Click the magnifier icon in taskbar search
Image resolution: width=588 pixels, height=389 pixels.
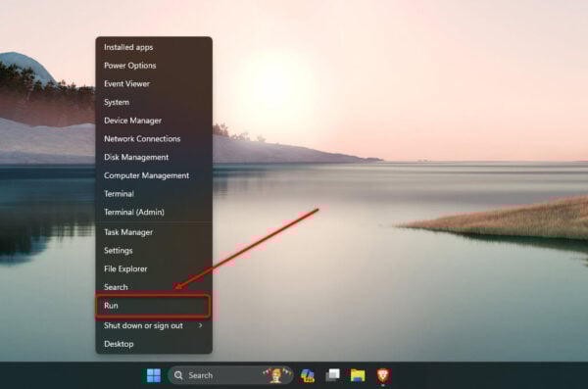[178, 375]
